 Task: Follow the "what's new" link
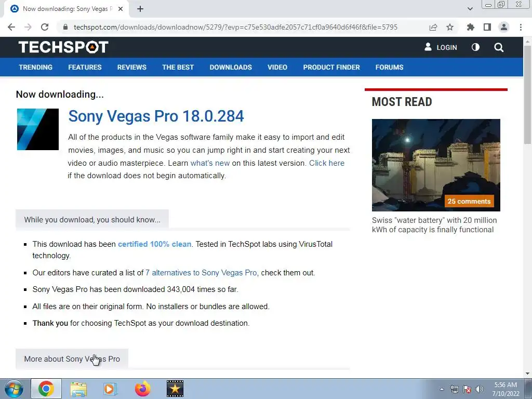(210, 163)
